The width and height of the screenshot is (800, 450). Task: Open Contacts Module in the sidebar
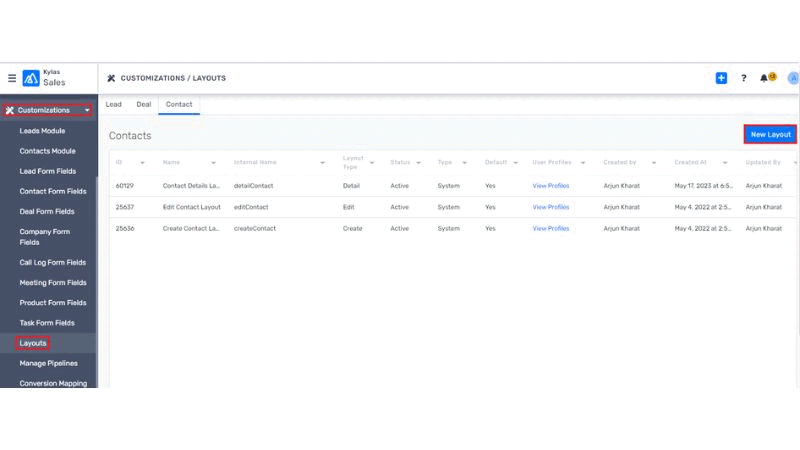point(47,151)
